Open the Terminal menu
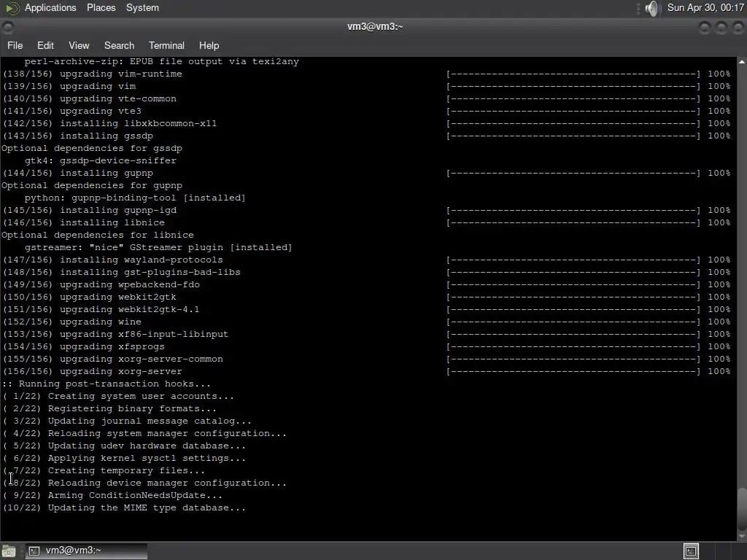Image resolution: width=747 pixels, height=560 pixels. pos(166,45)
